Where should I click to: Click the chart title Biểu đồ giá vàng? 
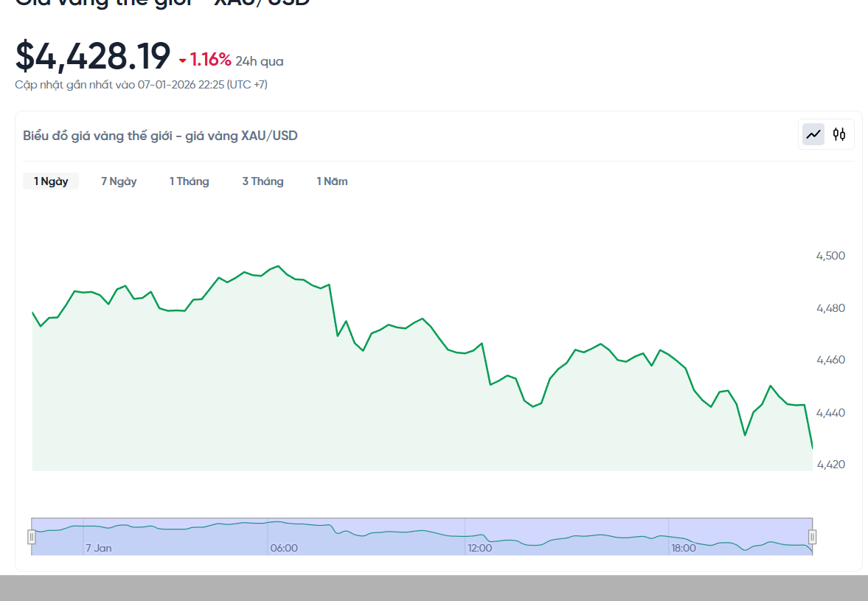(x=160, y=136)
